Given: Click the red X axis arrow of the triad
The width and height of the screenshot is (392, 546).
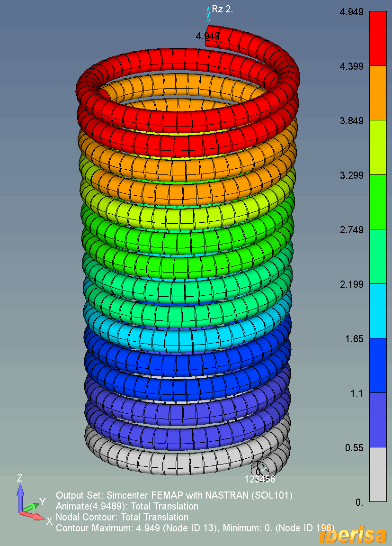Looking at the screenshot, I should coord(32,515).
